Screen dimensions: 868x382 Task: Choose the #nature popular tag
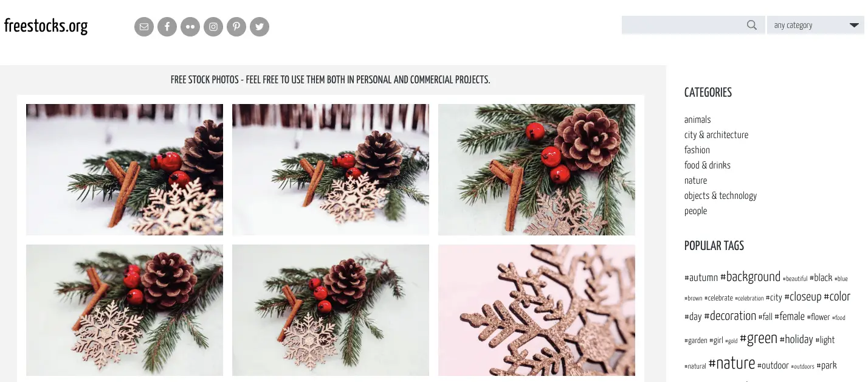click(x=732, y=364)
